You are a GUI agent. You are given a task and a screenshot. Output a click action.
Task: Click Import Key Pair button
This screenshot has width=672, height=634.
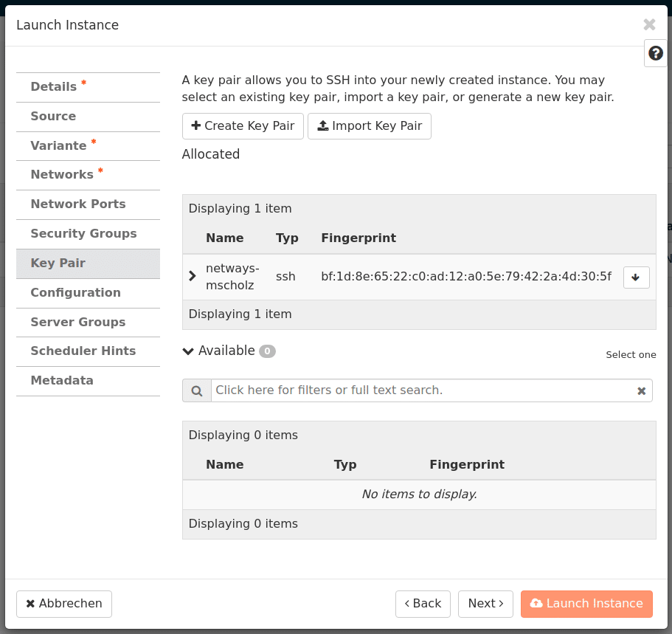(369, 126)
